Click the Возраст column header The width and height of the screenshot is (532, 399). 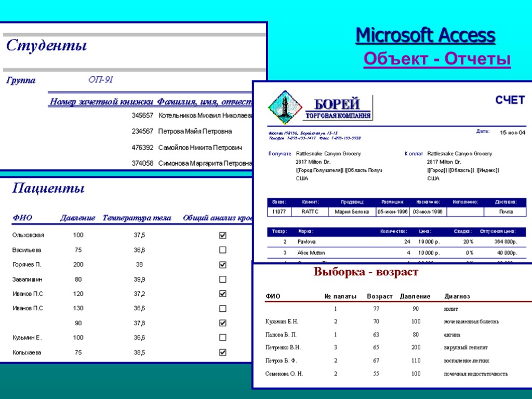[x=380, y=297]
